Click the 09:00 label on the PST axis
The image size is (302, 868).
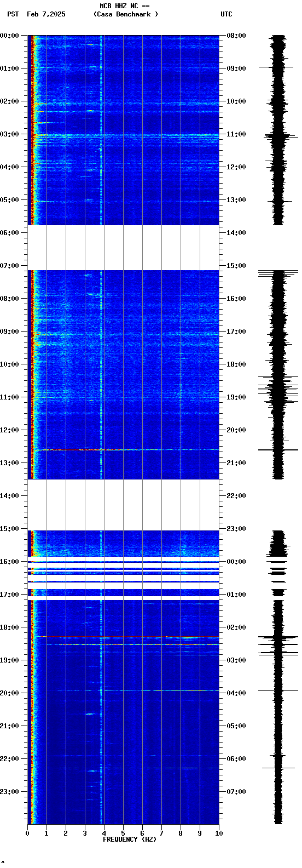9,332
